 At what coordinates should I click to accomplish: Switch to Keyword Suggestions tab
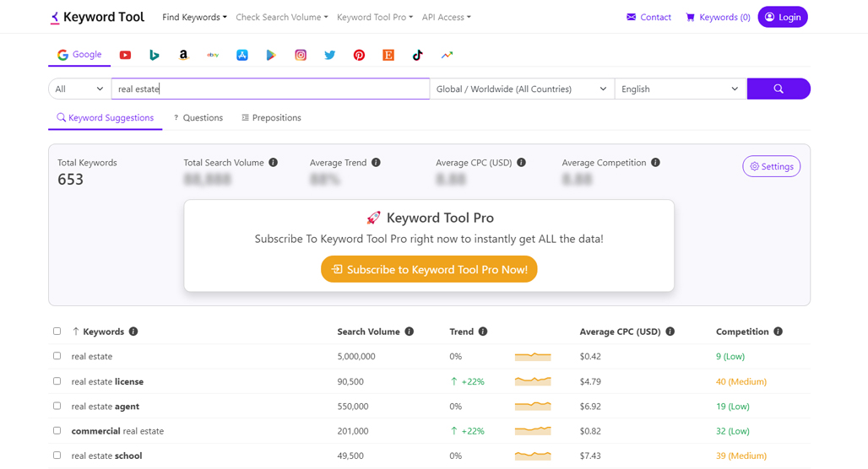point(106,118)
